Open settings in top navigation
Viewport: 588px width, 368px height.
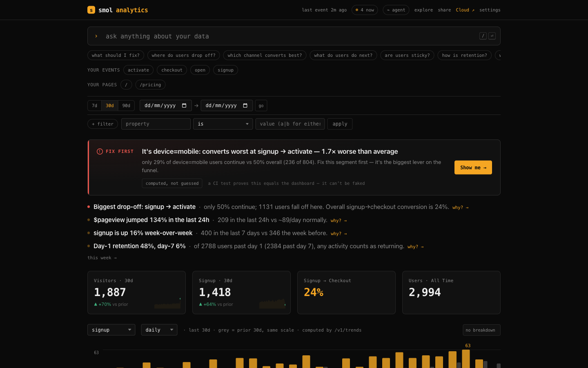click(490, 10)
